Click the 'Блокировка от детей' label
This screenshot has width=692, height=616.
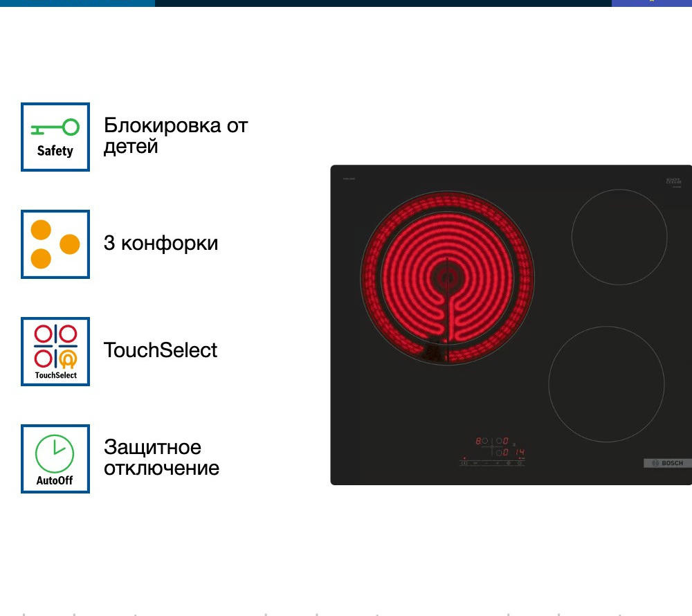click(x=175, y=136)
